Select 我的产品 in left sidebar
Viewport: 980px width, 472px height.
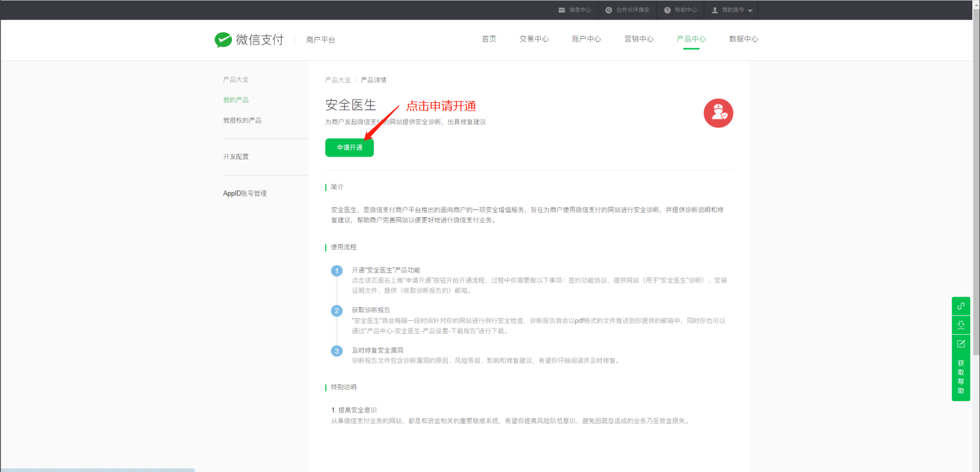pos(236,100)
